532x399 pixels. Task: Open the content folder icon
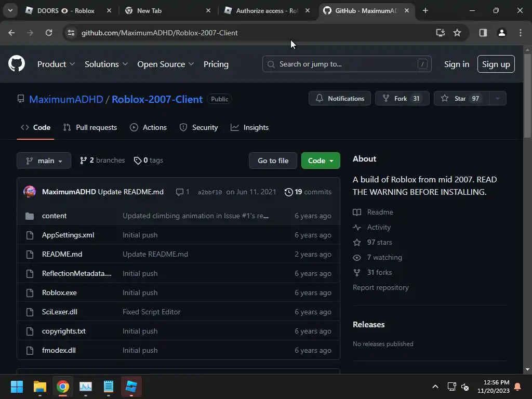click(x=30, y=216)
